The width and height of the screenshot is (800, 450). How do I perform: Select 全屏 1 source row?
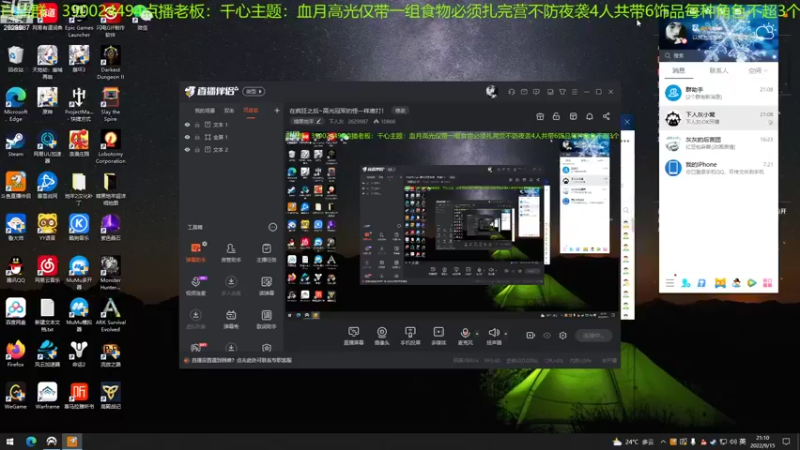[x=231, y=137]
